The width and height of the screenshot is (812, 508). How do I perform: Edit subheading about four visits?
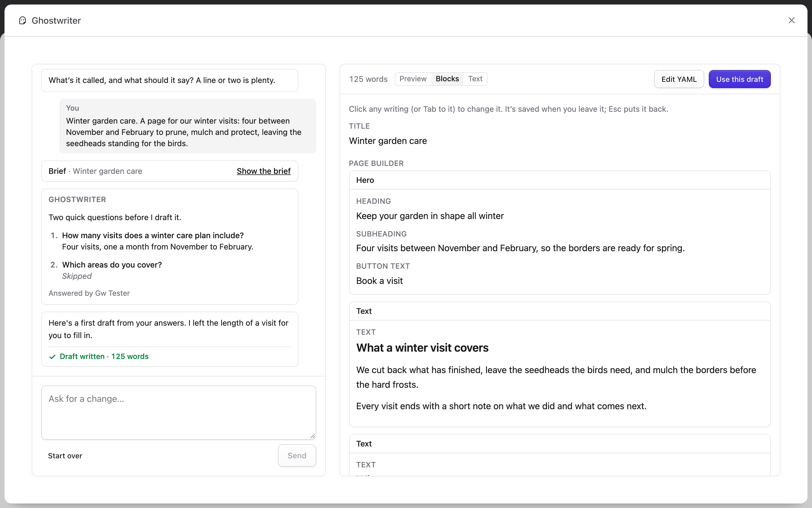tap(520, 248)
